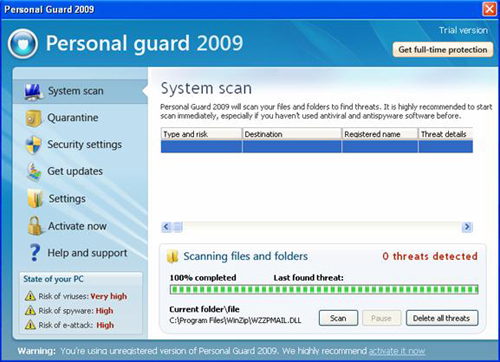Image resolution: width=500 pixels, height=362 pixels.
Task: Click the Personal guard shield logo
Action: click(23, 44)
